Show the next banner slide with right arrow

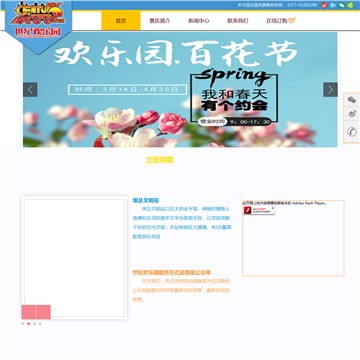click(x=330, y=90)
